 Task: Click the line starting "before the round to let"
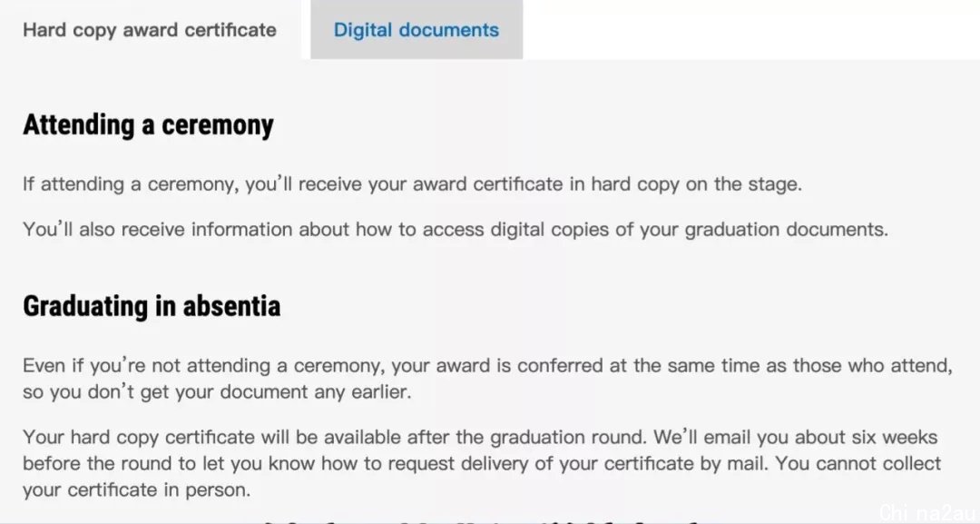click(x=482, y=463)
